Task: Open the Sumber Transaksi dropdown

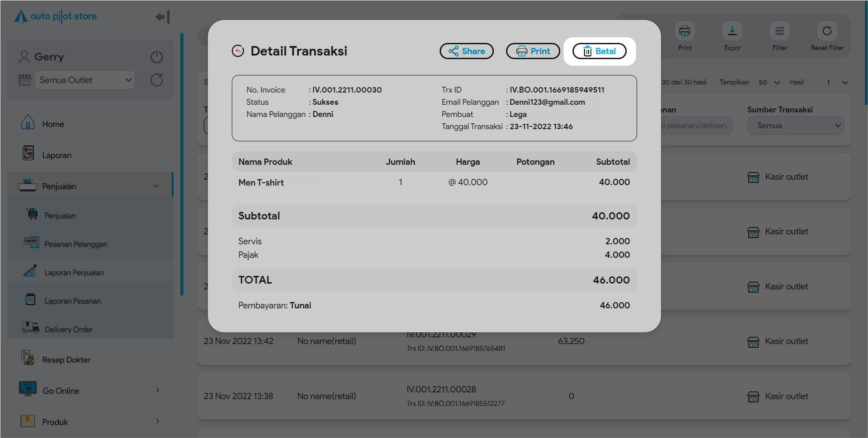Action: [x=795, y=126]
